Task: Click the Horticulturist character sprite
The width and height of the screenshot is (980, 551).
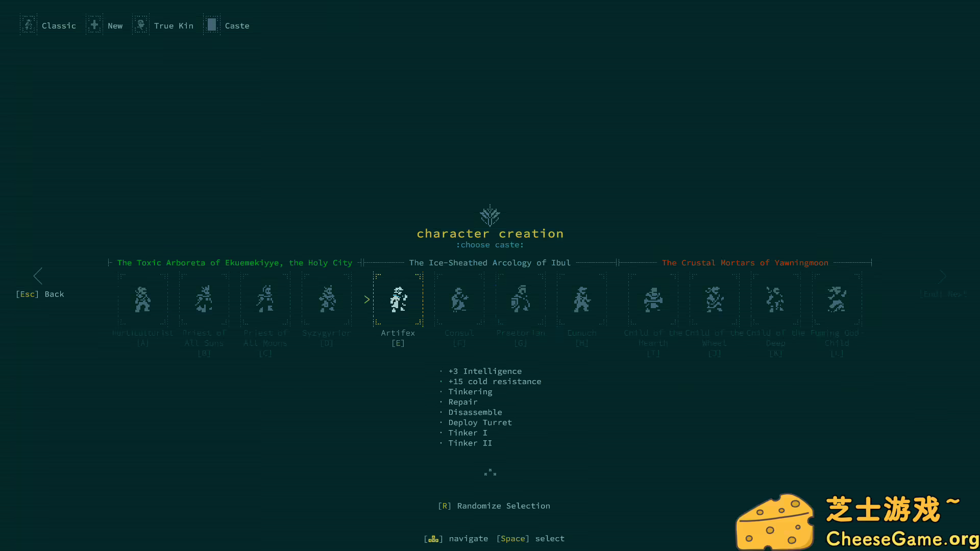Action: (x=143, y=300)
